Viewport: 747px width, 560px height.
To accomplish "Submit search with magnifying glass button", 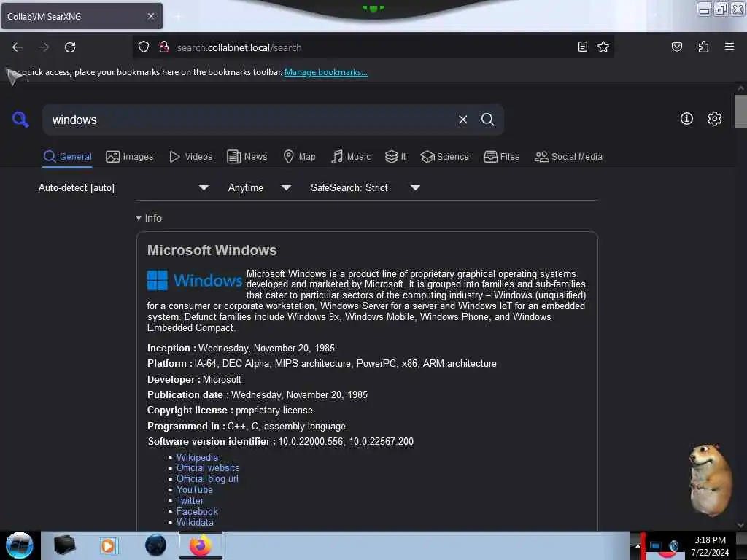I will [487, 120].
